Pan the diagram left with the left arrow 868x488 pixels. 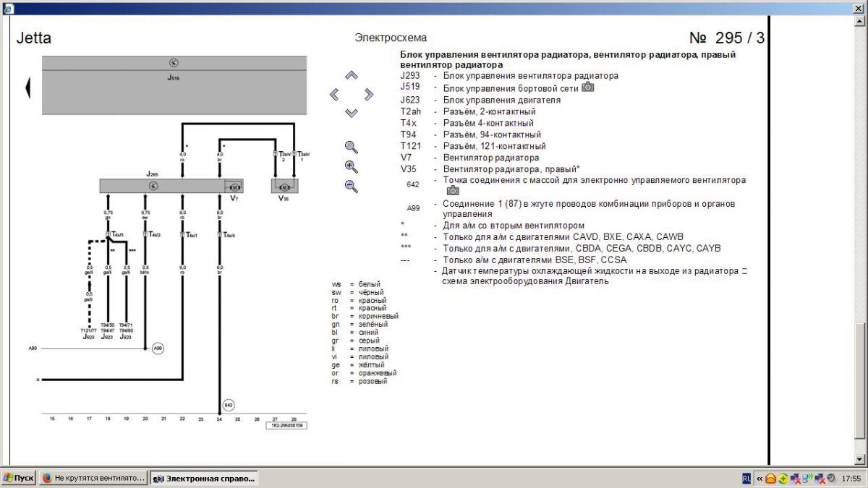click(x=334, y=94)
